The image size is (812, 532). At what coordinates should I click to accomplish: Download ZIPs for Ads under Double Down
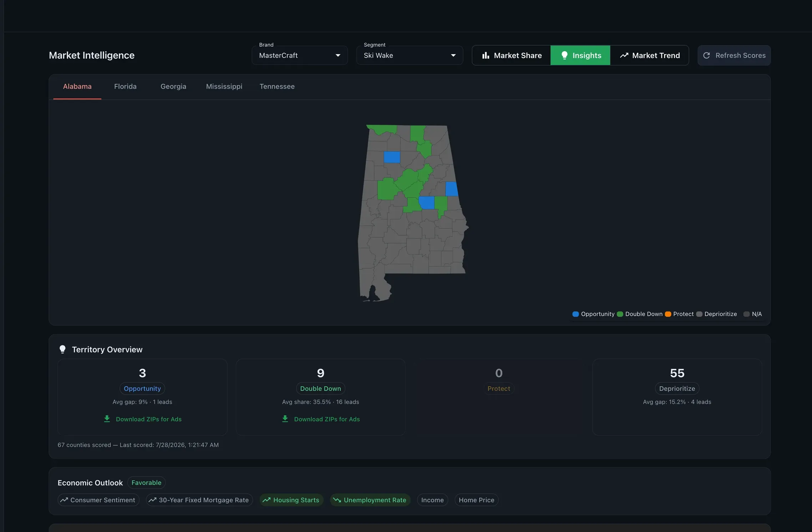point(321,419)
